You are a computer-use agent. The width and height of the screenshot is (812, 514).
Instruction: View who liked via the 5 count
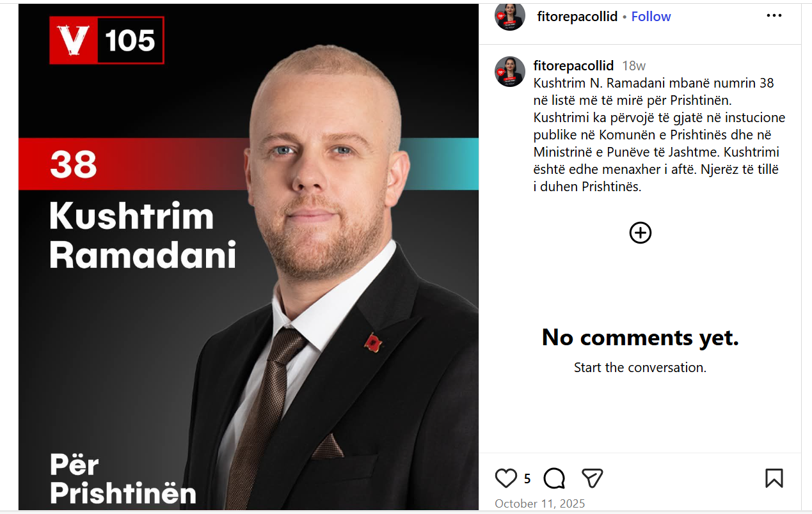point(527,479)
